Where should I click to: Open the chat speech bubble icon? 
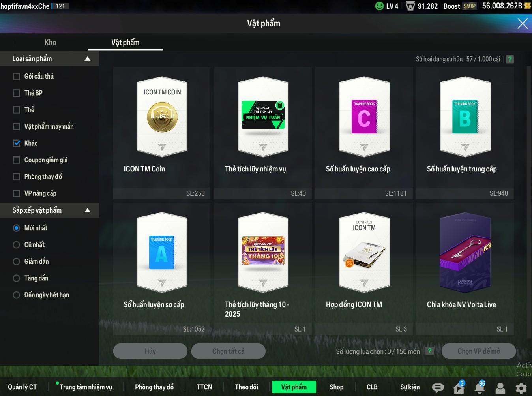click(438, 388)
